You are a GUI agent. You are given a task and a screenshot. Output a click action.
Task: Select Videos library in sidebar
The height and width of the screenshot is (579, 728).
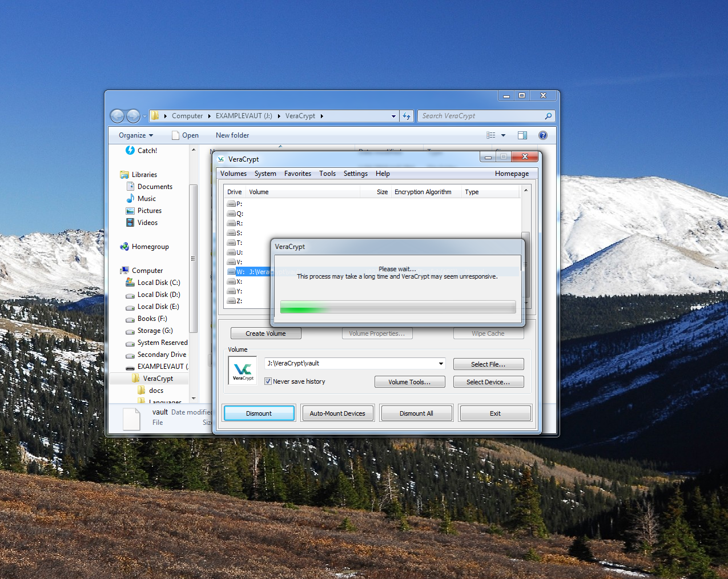point(142,223)
